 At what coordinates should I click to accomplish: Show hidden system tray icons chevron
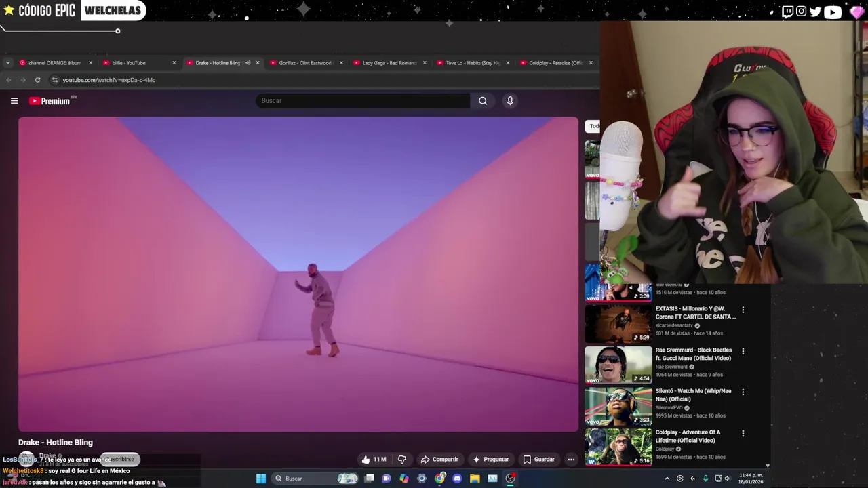[667, 479]
